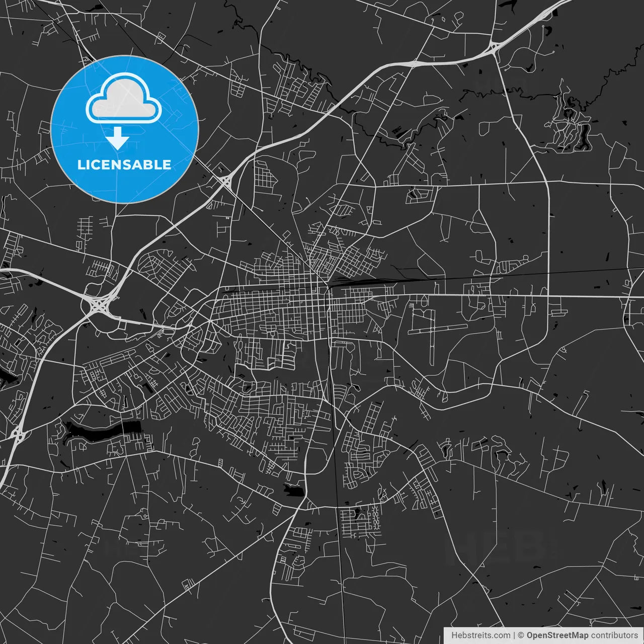
Task: Click the word contributors in attribution
Action: (614, 635)
